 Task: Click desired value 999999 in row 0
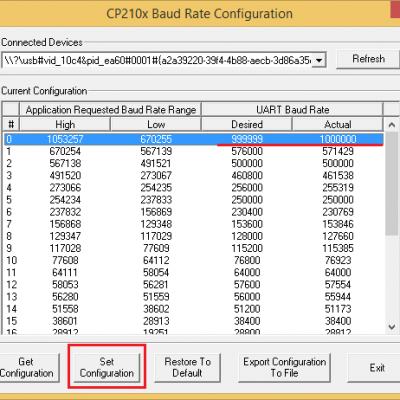247,139
